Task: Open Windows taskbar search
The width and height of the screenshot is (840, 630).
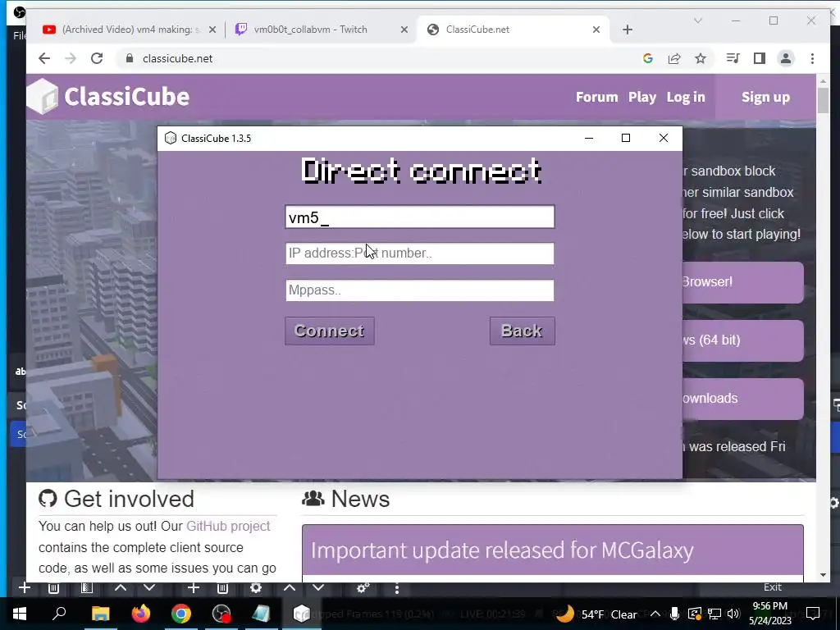Action: [59, 614]
